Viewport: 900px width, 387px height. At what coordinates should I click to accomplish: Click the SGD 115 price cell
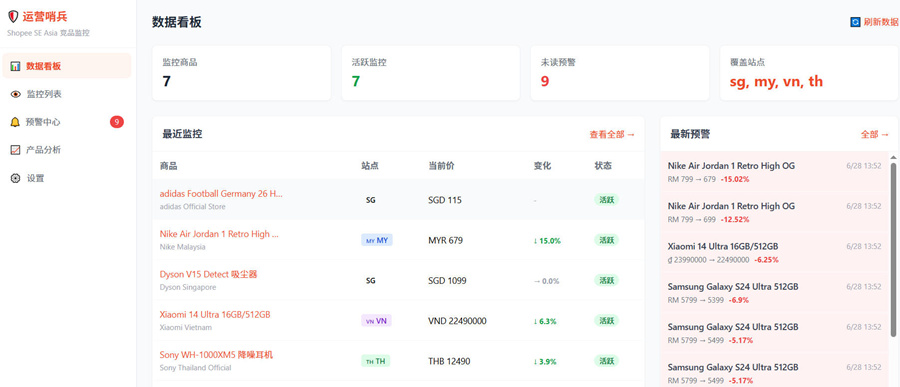tap(445, 200)
